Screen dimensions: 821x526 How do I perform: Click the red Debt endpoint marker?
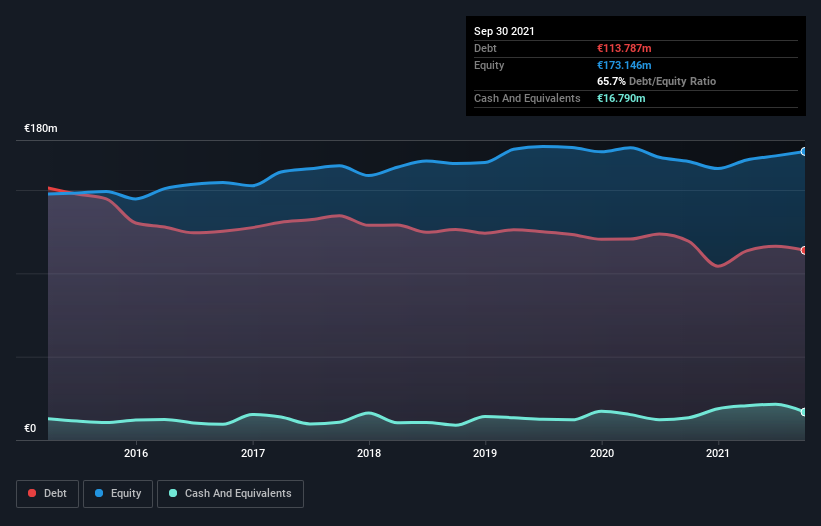[x=804, y=251]
